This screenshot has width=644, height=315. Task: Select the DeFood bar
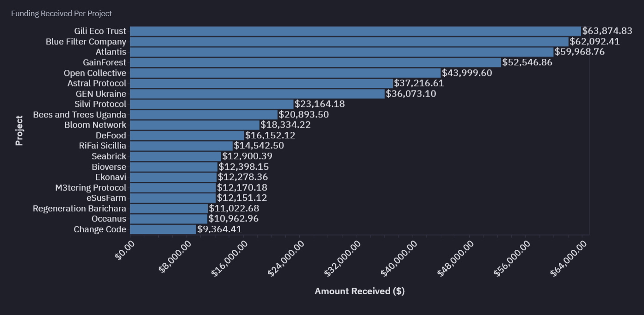(x=186, y=136)
